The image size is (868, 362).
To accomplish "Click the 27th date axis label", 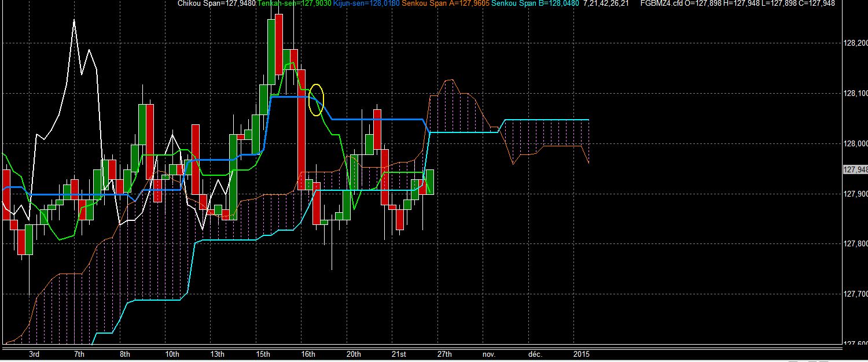I will coord(444,353).
